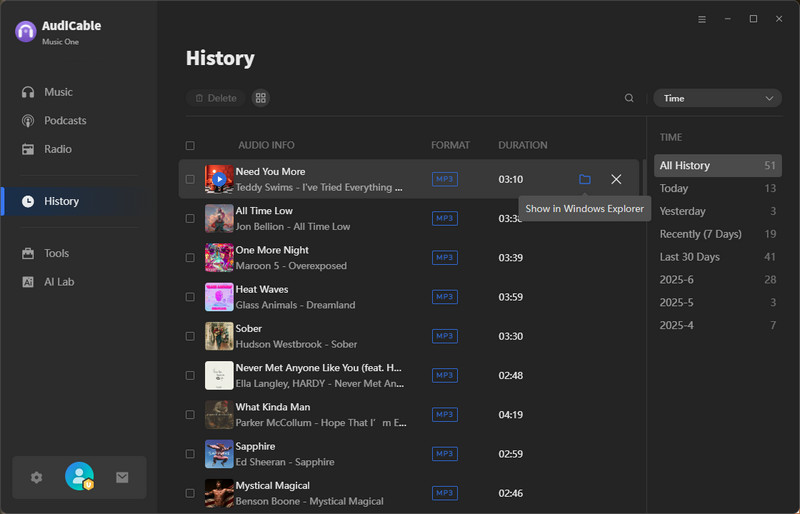The image size is (800, 514).
Task: Select all tracks header checkbox
Action: point(190,145)
